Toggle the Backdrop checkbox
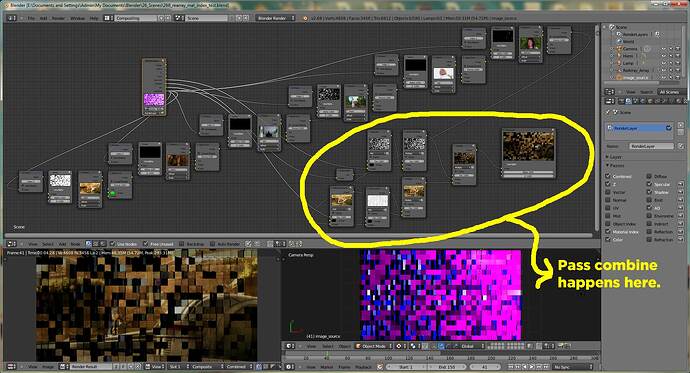690x373 pixels. pyautogui.click(x=182, y=244)
